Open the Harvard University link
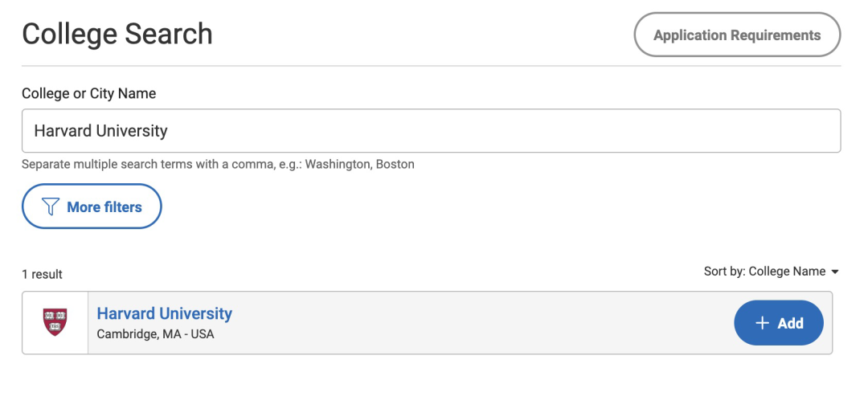The image size is (868, 417). [x=165, y=313]
